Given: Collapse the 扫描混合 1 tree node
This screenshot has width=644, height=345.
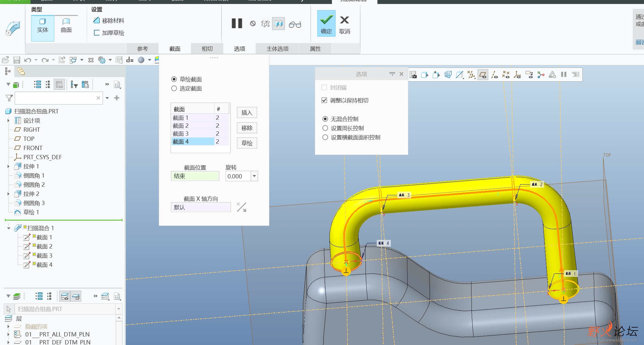Looking at the screenshot, I should (9, 228).
